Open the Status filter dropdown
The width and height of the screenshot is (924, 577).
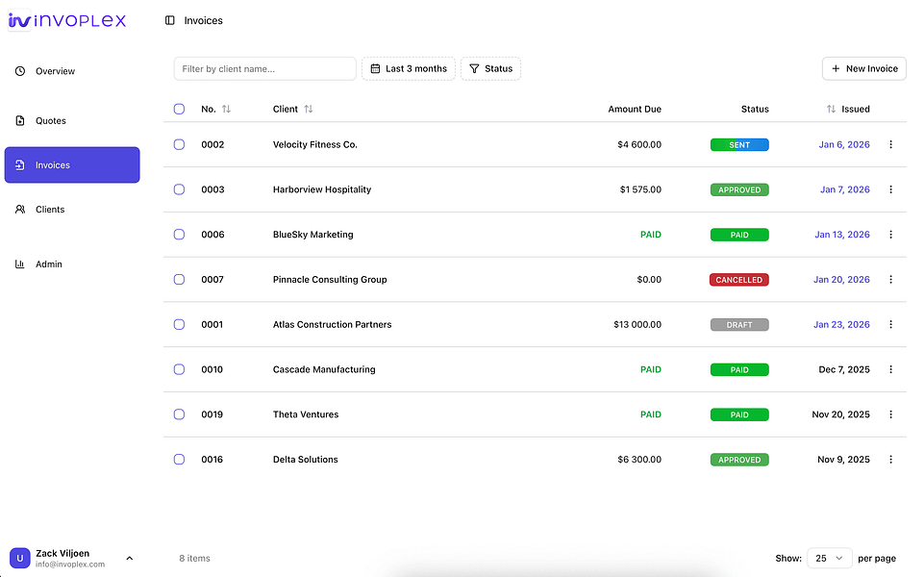pos(491,69)
